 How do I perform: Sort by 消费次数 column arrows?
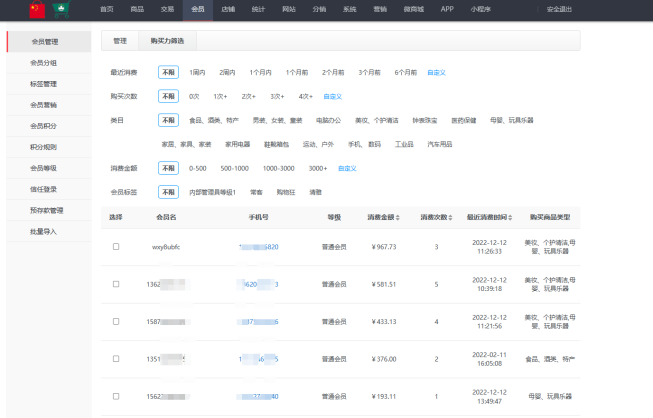(x=450, y=217)
